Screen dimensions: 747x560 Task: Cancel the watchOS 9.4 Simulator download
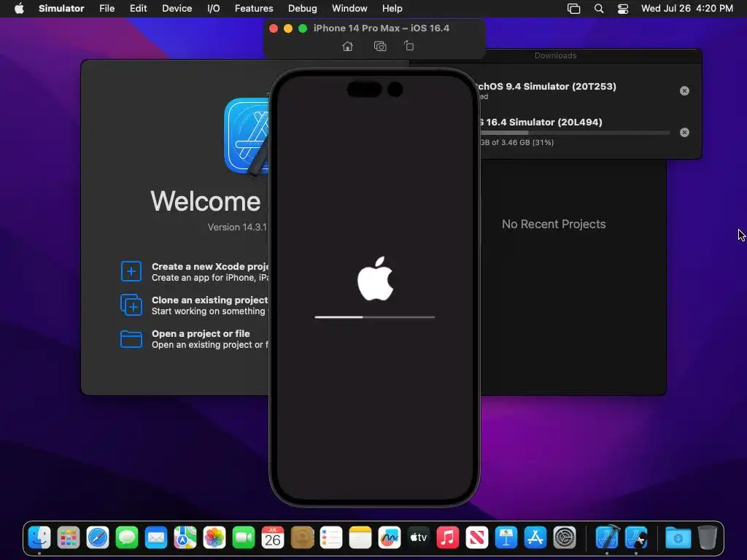point(684,91)
